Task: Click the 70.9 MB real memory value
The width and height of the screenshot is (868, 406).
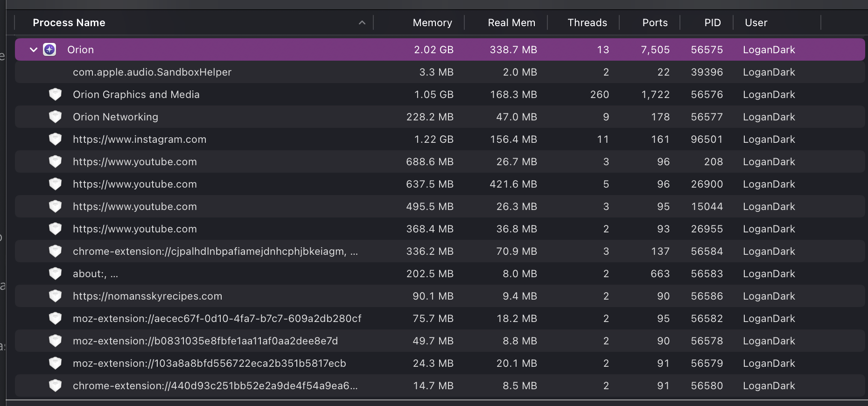Action: coord(517,251)
